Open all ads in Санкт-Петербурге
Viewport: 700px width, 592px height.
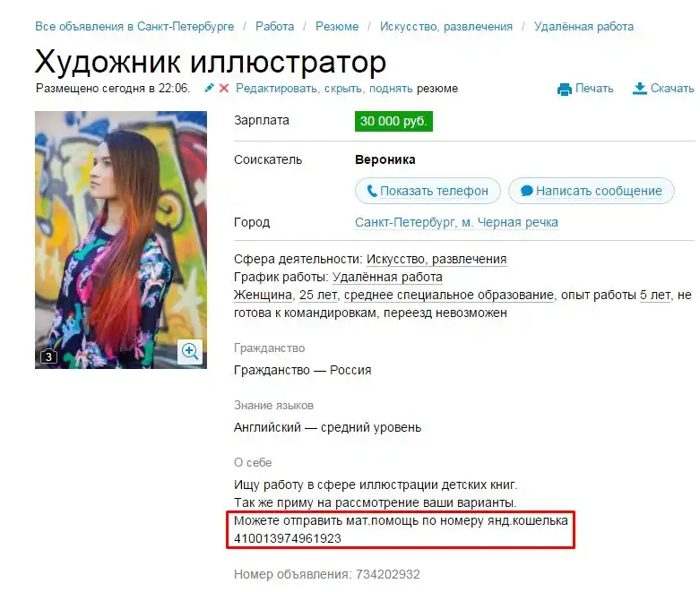pyautogui.click(x=134, y=26)
